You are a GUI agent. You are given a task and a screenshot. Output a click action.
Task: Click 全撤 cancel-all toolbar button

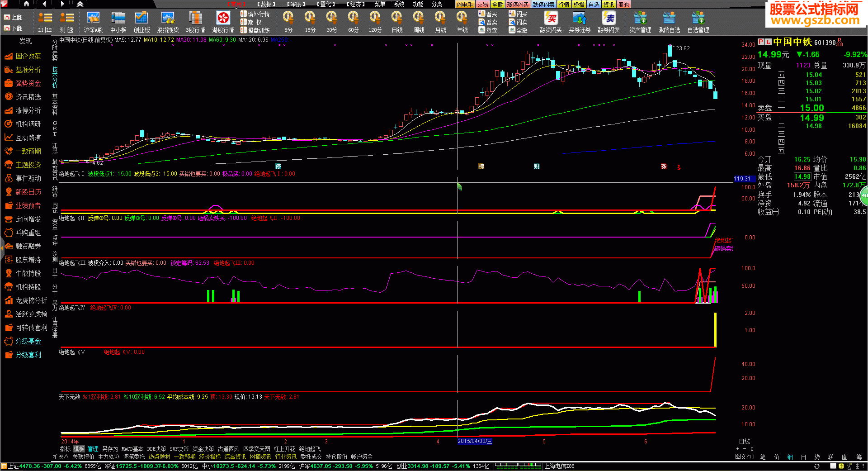518,30
